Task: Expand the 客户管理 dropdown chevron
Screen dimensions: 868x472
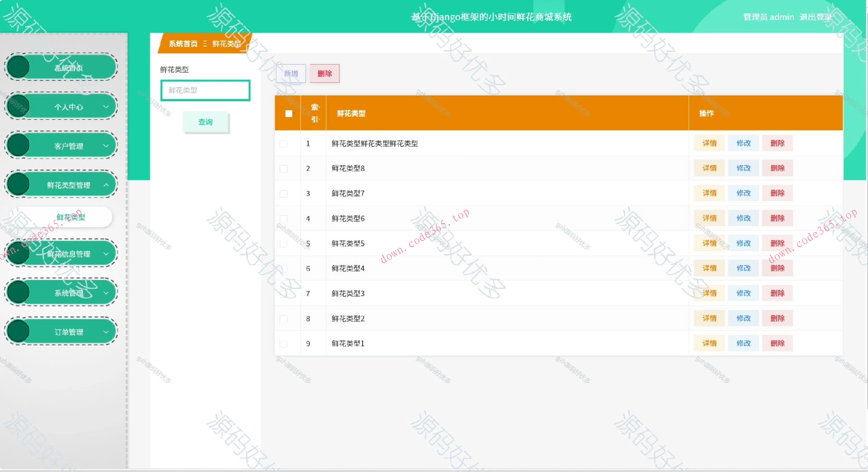Action: tap(106, 146)
